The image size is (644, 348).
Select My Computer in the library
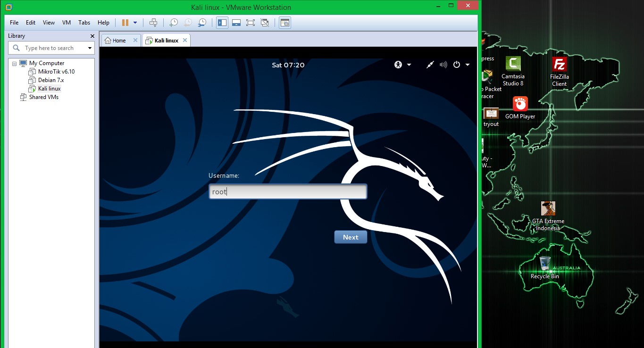[47, 63]
